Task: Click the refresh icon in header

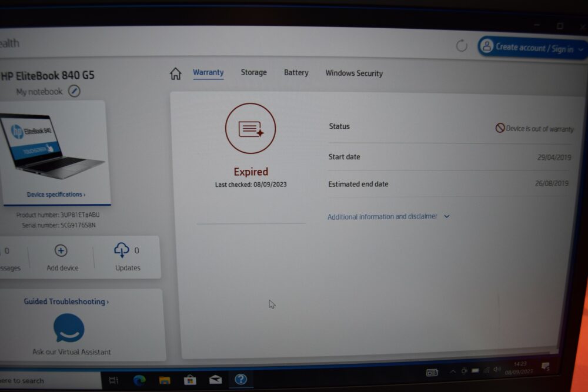Action: pyautogui.click(x=462, y=46)
